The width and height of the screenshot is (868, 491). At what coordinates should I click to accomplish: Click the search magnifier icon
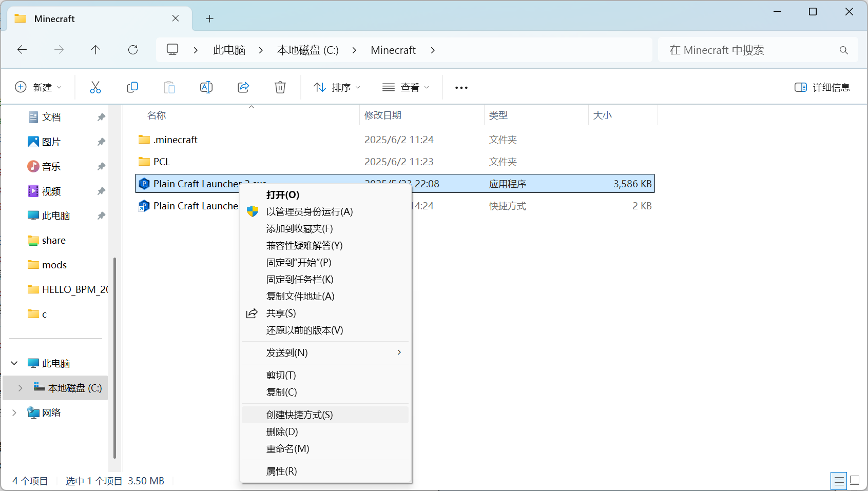click(x=843, y=50)
